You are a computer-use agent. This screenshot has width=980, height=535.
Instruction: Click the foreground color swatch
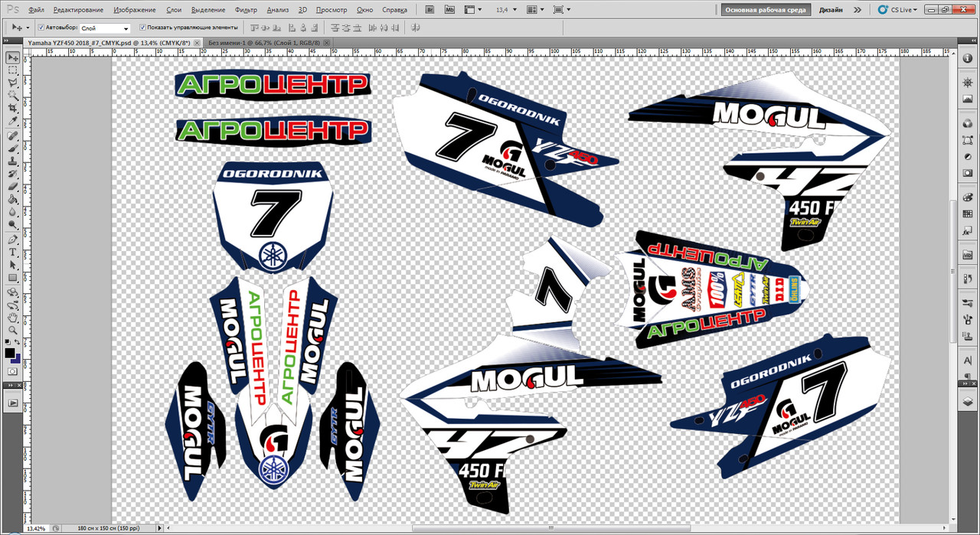point(10,354)
